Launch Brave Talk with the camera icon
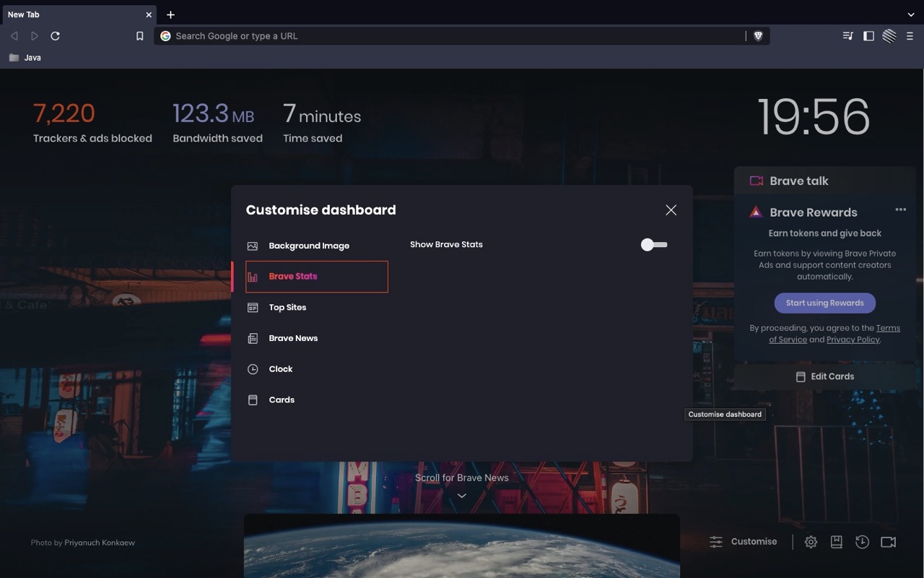924x578 pixels. pyautogui.click(x=889, y=541)
